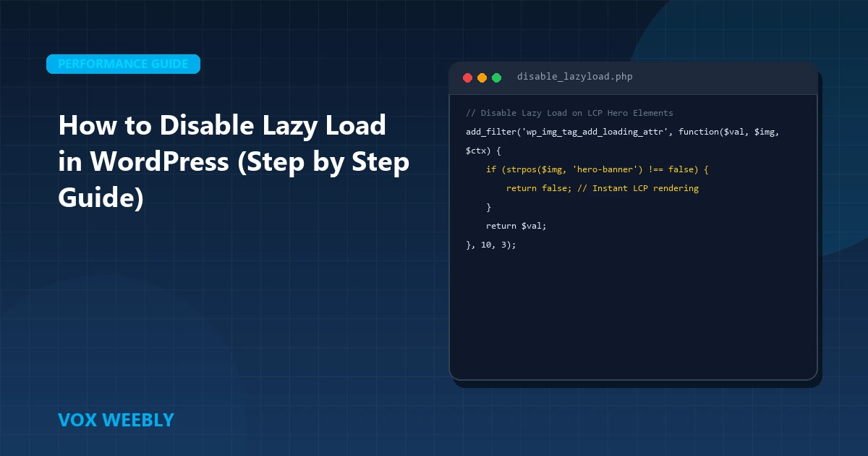The image size is (868, 456).
Task: Click the PERFORMANCE GUIDE badge
Action: (123, 64)
